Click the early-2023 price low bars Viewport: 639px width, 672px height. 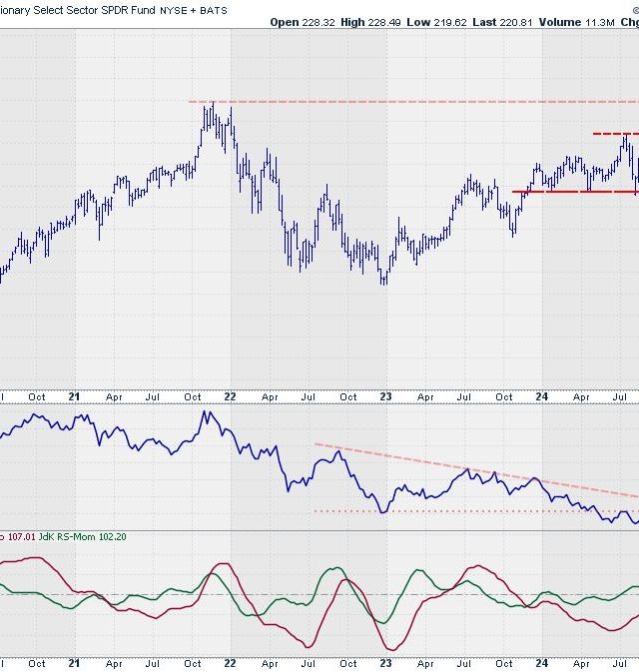pyautogui.click(x=383, y=275)
